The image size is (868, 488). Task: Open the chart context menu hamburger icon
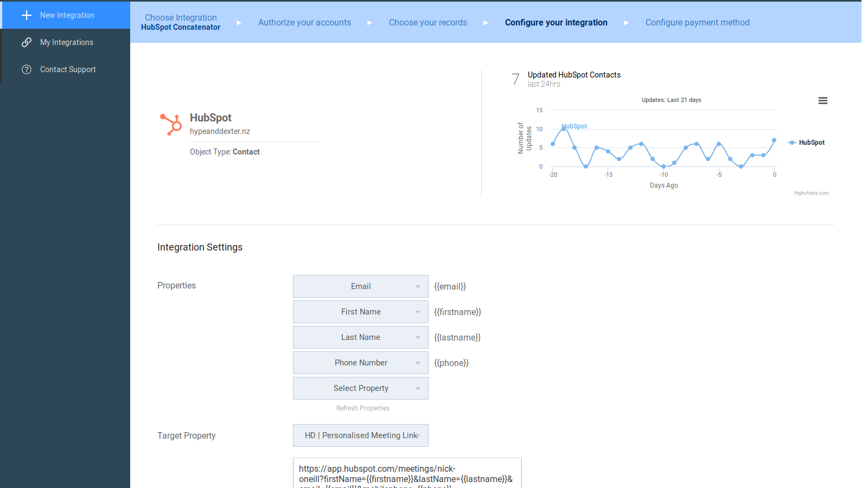click(x=823, y=100)
